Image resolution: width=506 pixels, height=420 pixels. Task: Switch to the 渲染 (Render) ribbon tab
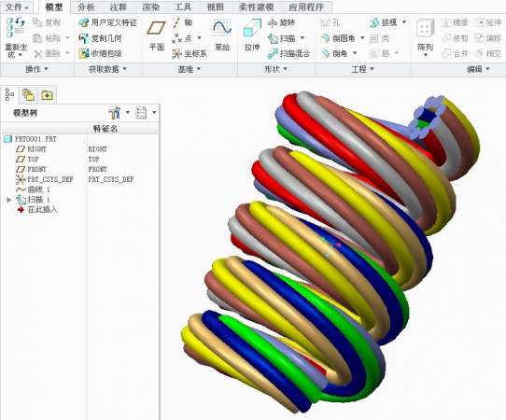(x=150, y=7)
